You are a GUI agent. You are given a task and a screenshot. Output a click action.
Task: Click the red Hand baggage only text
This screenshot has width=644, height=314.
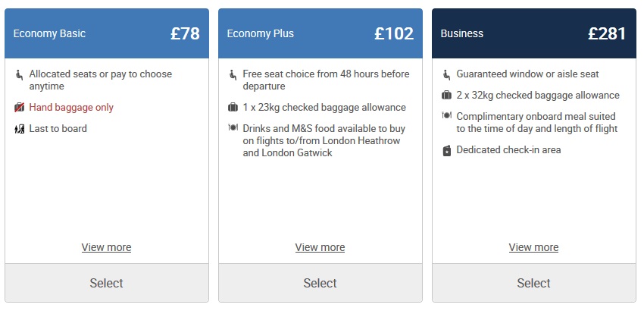point(71,108)
